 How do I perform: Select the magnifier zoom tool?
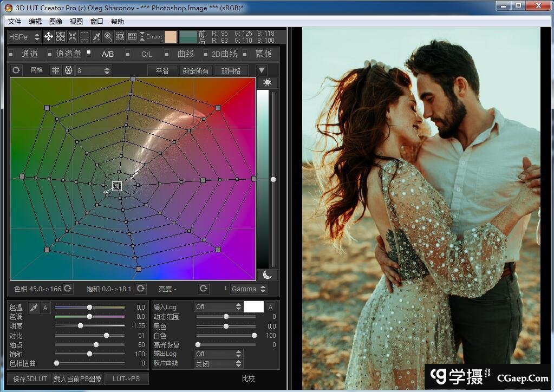click(108, 37)
